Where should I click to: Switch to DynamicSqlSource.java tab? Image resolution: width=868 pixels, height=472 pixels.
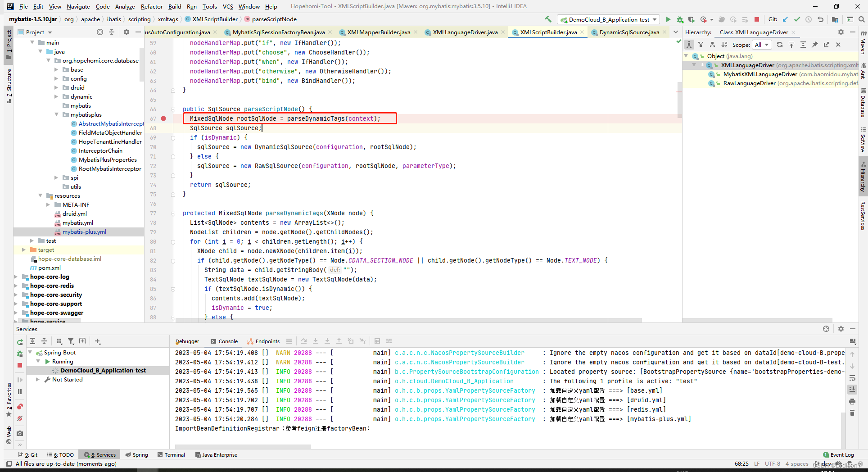click(629, 32)
